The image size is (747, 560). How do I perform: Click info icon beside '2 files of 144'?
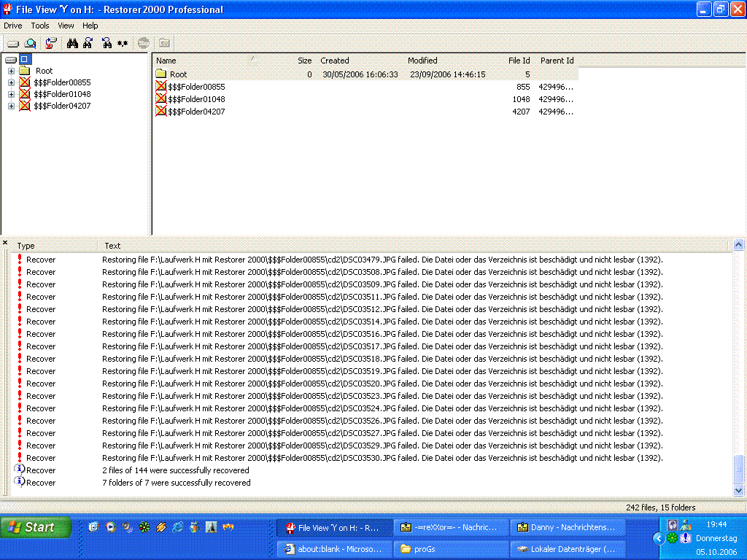point(19,469)
